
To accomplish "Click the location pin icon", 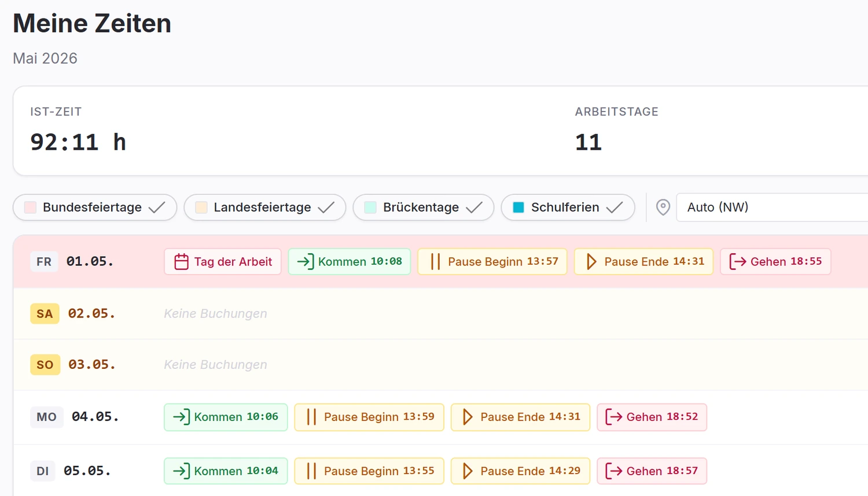I will (x=663, y=207).
